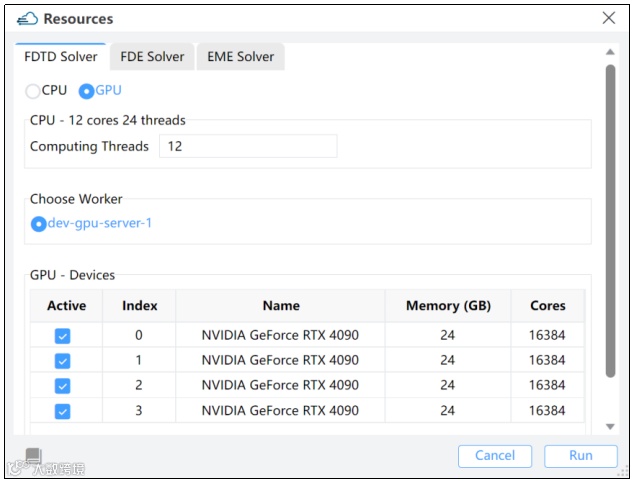Click the Cancel button
The width and height of the screenshot is (636, 482).
tap(495, 456)
